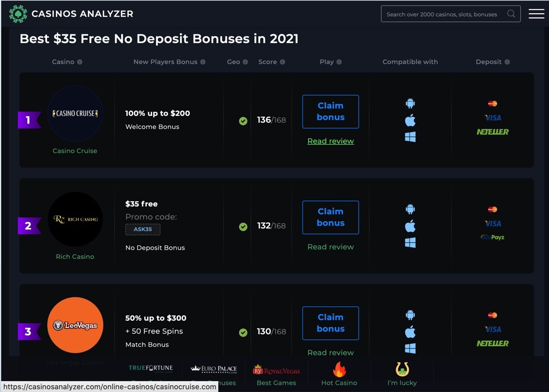Click LeoVegas logo thumbnail
Screen dimensions: 549x392
(76, 325)
